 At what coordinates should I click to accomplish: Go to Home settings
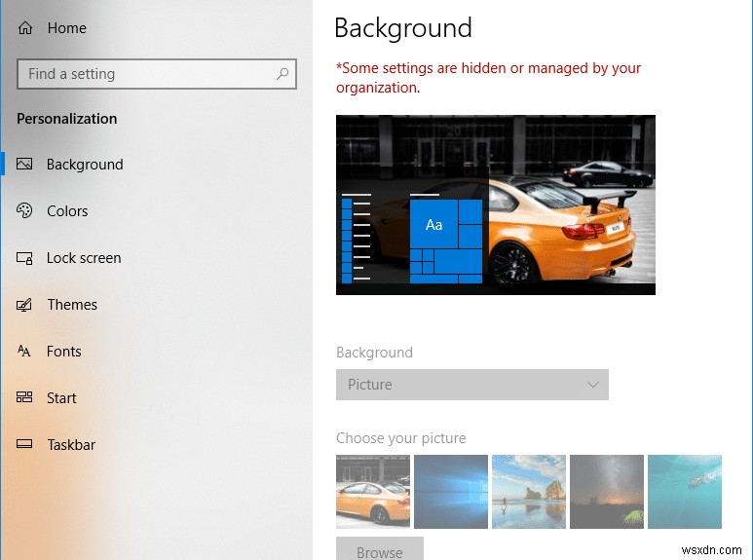(67, 28)
